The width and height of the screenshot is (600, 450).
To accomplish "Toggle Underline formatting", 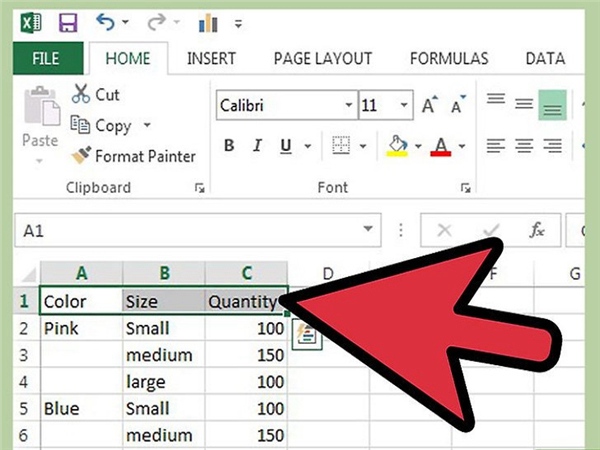I will point(286,146).
